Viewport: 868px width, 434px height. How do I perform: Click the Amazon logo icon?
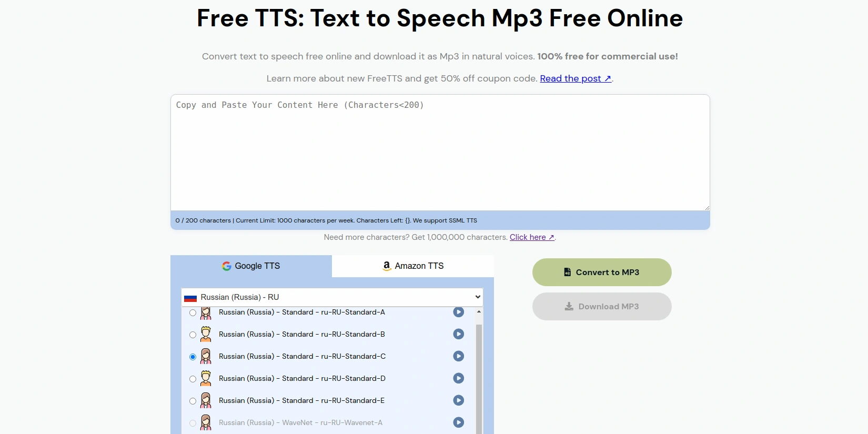point(387,266)
